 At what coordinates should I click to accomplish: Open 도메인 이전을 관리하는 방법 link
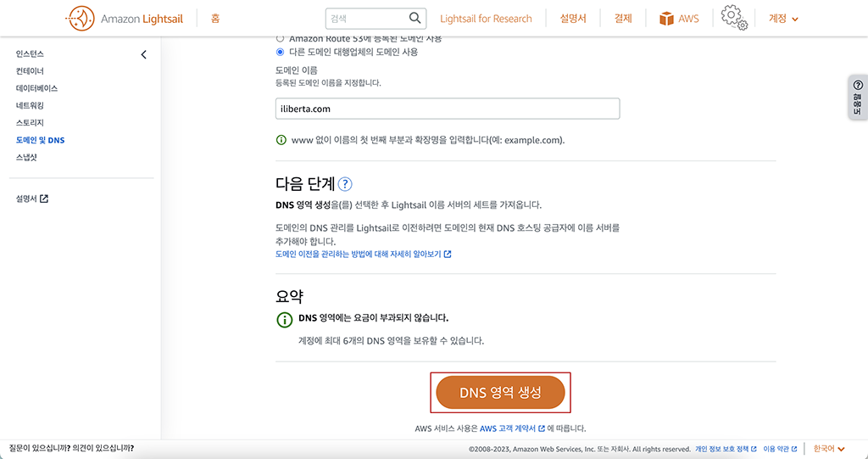pyautogui.click(x=363, y=255)
